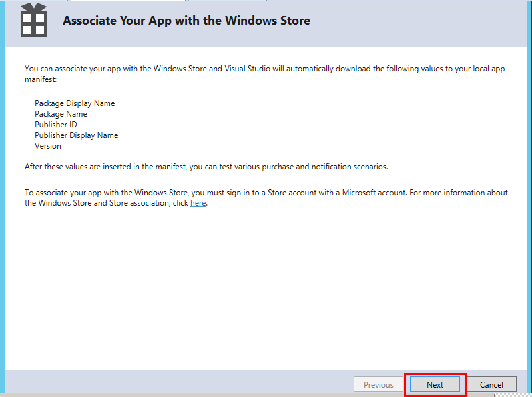Select the 'Package Display Name' text

click(75, 103)
